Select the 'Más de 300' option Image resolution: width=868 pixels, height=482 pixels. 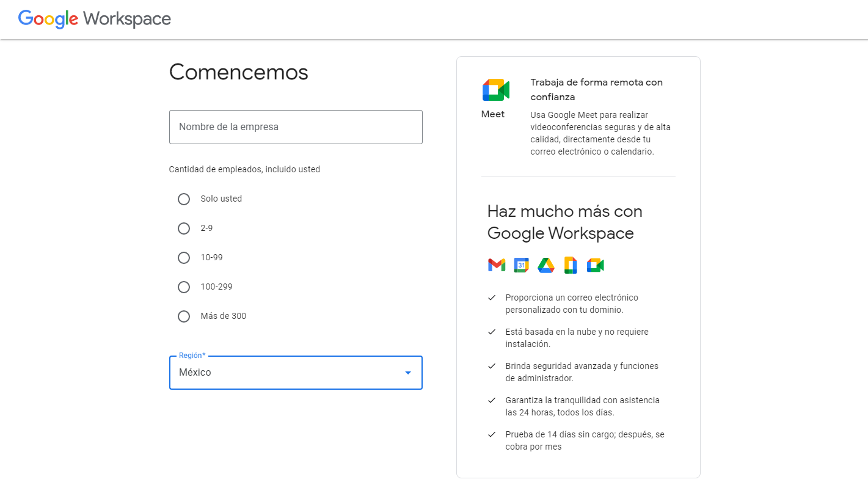[x=184, y=316]
